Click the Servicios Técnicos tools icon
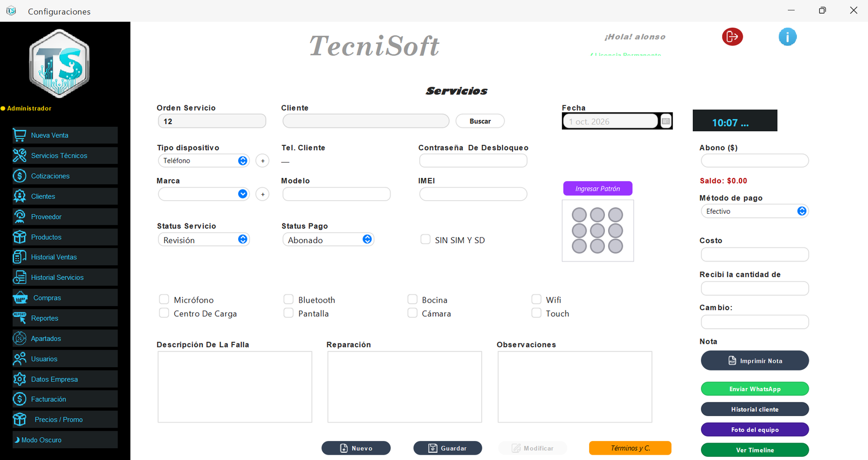This screenshot has height=460, width=868. pos(20,156)
